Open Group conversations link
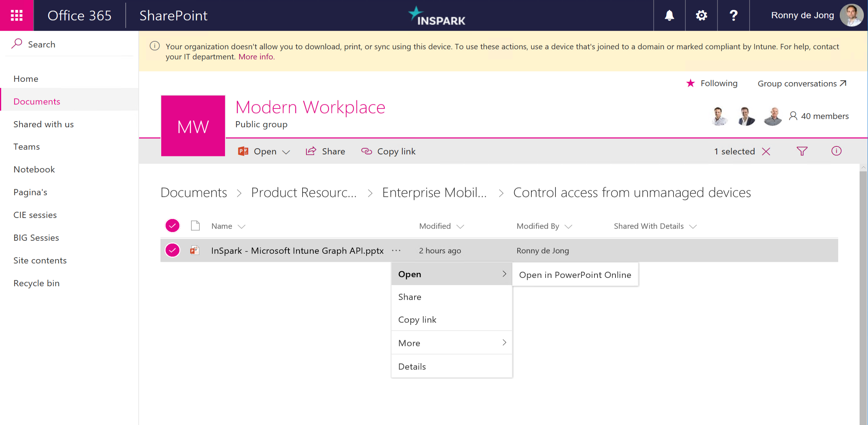The width and height of the screenshot is (868, 425). click(802, 83)
